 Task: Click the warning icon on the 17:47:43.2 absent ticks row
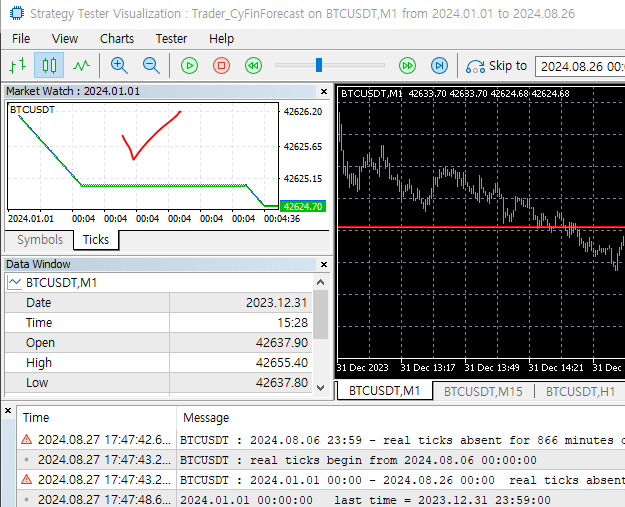click(x=26, y=479)
